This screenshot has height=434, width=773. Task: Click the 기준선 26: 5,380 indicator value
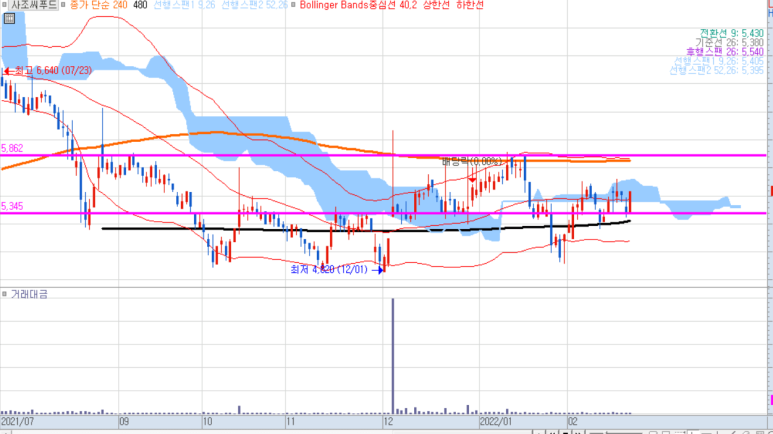730,42
